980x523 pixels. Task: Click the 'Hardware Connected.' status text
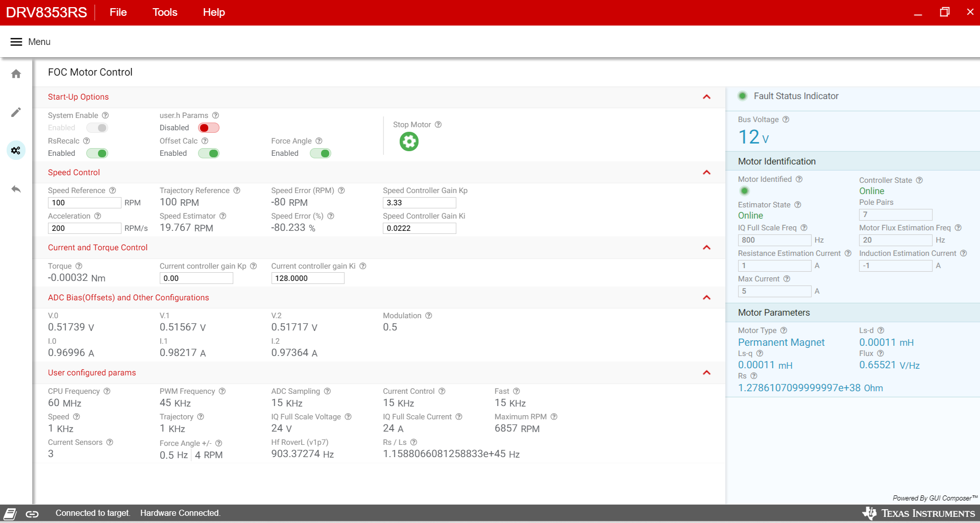click(181, 513)
